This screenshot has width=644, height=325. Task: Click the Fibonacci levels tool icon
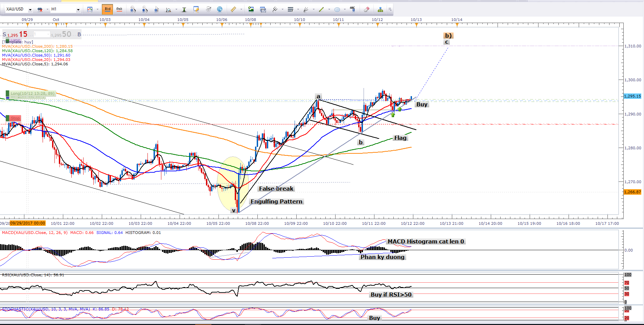pos(290,9)
